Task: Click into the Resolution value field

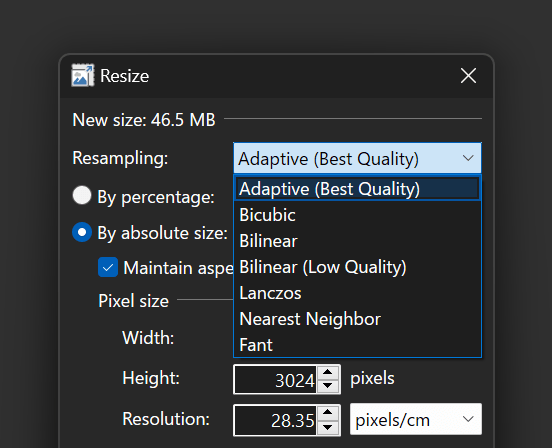Action: (275, 420)
